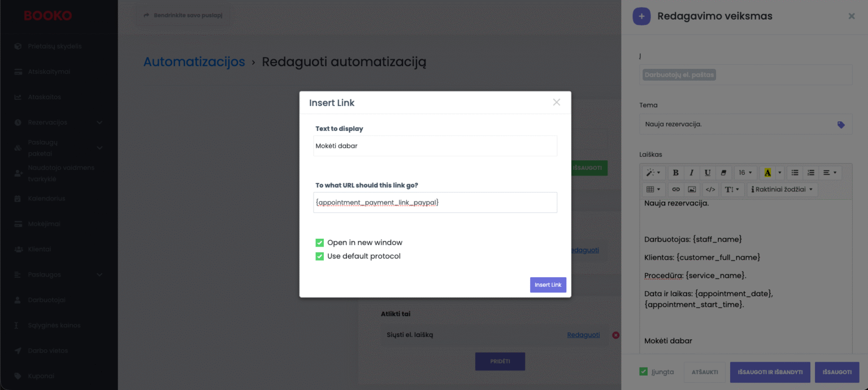Click the Automatizacijos breadcrumb link

[194, 62]
